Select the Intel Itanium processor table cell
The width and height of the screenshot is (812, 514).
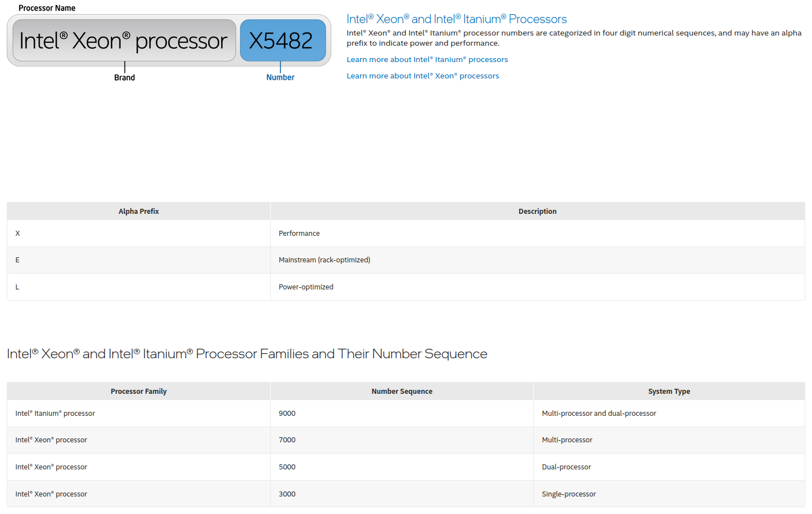coord(55,413)
